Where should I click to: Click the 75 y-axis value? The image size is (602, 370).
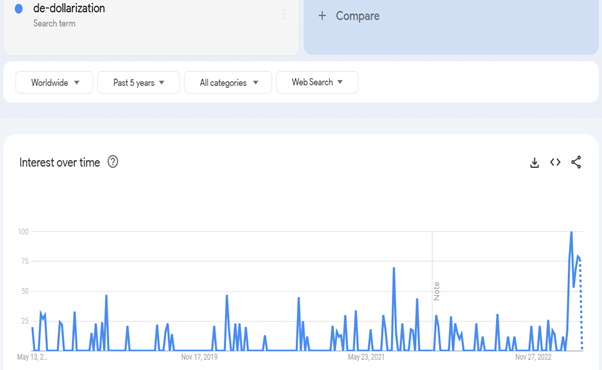click(x=25, y=261)
